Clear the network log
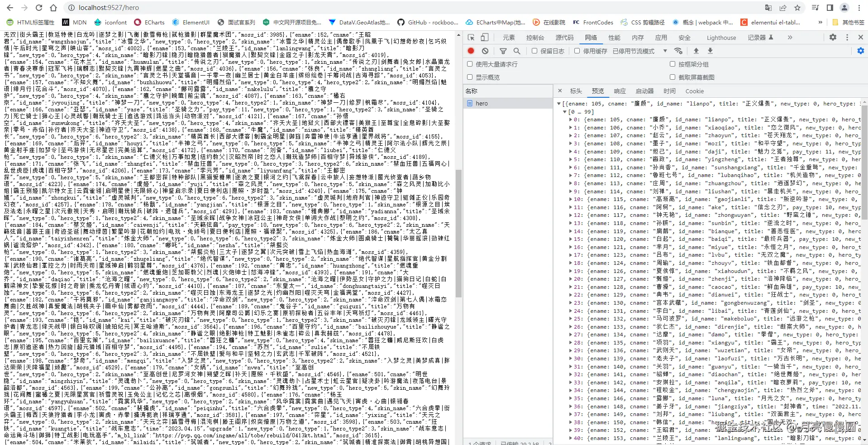This screenshot has width=868, height=445. pyautogui.click(x=485, y=51)
